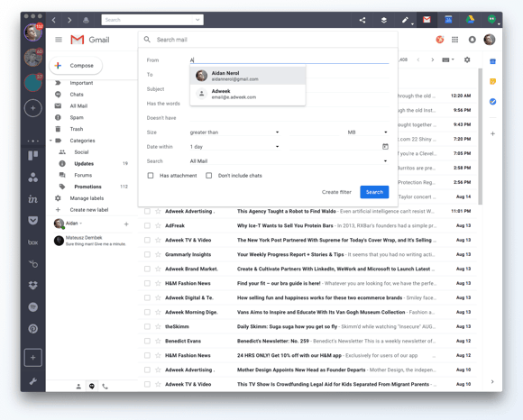Open the Keep notes side panel icon
This screenshot has width=523, height=420.
pos(492,81)
